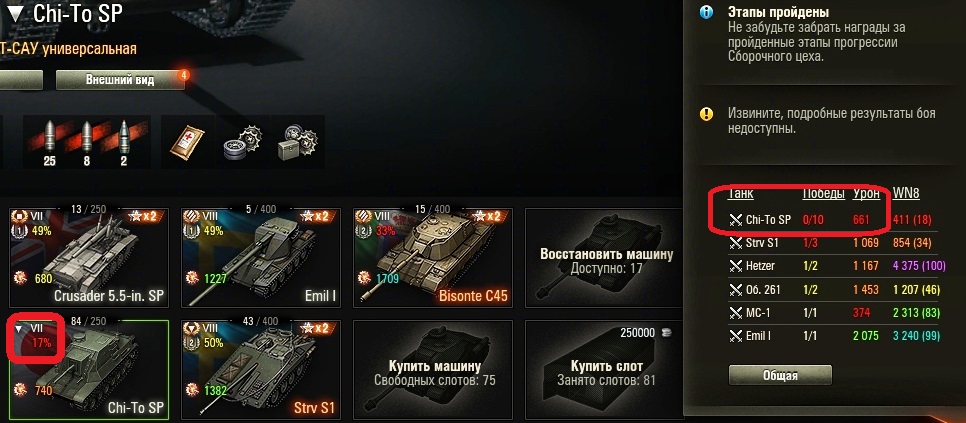Click the yellow warning notification icon
The height and width of the screenshot is (423, 966).
tap(707, 114)
